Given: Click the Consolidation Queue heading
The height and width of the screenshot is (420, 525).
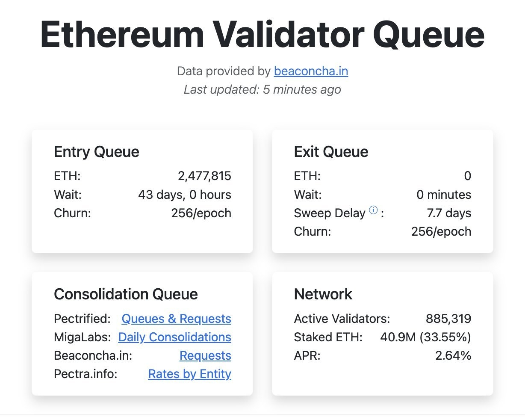Looking at the screenshot, I should 126,294.
